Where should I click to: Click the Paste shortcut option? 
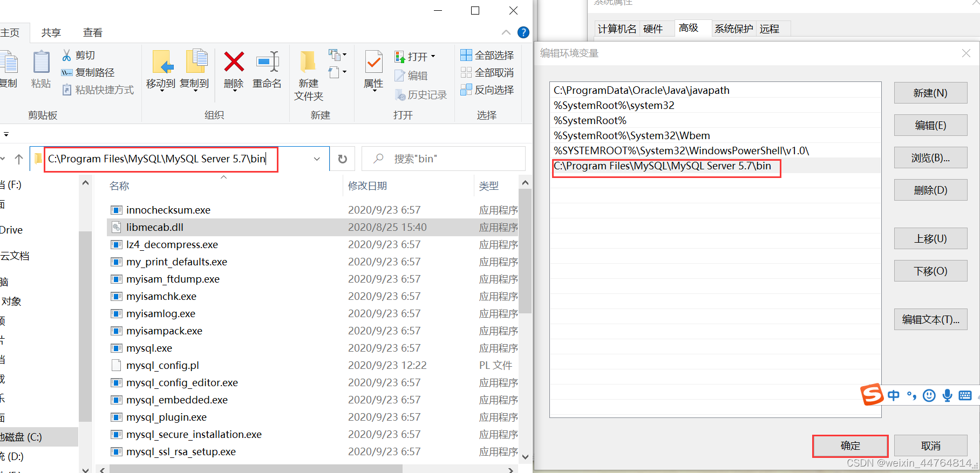(98, 90)
